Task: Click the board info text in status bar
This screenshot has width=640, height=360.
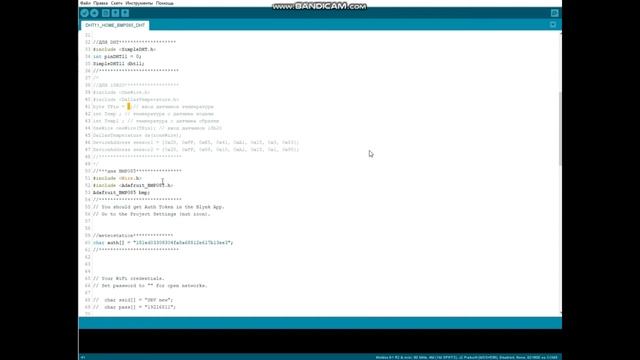Action: [x=467, y=357]
